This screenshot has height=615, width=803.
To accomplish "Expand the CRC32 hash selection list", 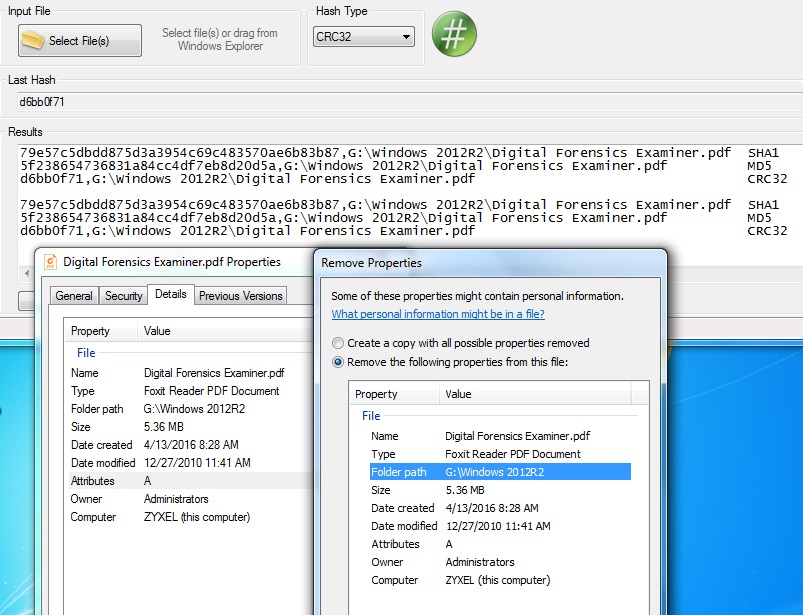I will coord(407,35).
